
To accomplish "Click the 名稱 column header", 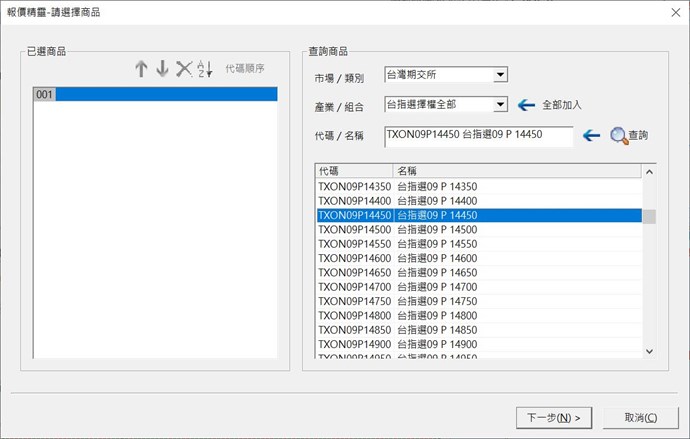I will (515, 171).
